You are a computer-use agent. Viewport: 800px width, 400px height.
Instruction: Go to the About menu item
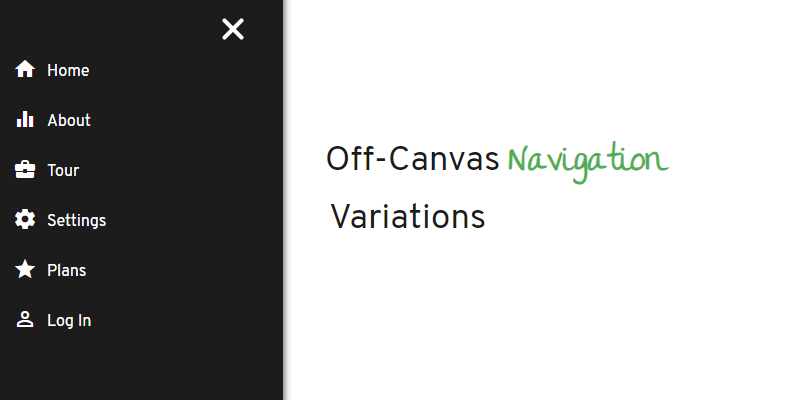tap(69, 120)
